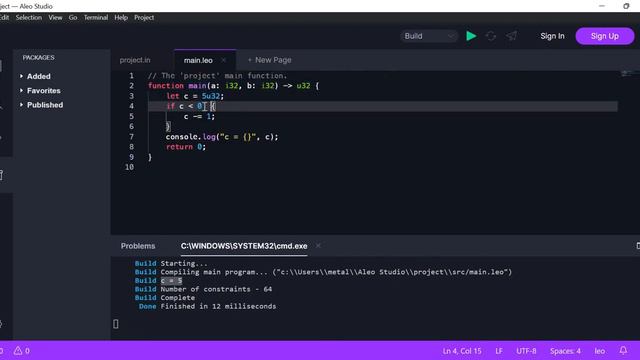Image resolution: width=640 pixels, height=360 pixels.
Task: Expand the Published packages section
Action: (x=45, y=105)
